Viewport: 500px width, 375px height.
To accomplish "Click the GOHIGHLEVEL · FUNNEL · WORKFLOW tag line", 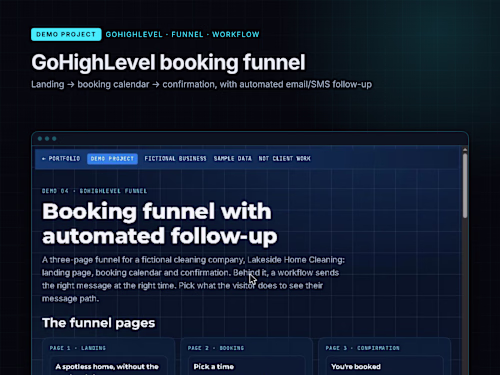I will (182, 34).
